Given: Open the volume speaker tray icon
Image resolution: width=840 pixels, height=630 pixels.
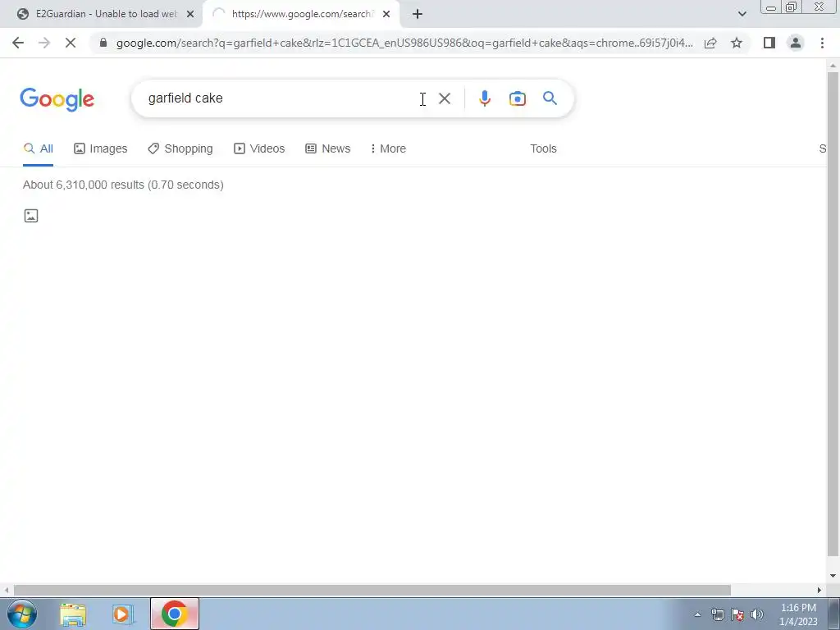Looking at the screenshot, I should 757,614.
